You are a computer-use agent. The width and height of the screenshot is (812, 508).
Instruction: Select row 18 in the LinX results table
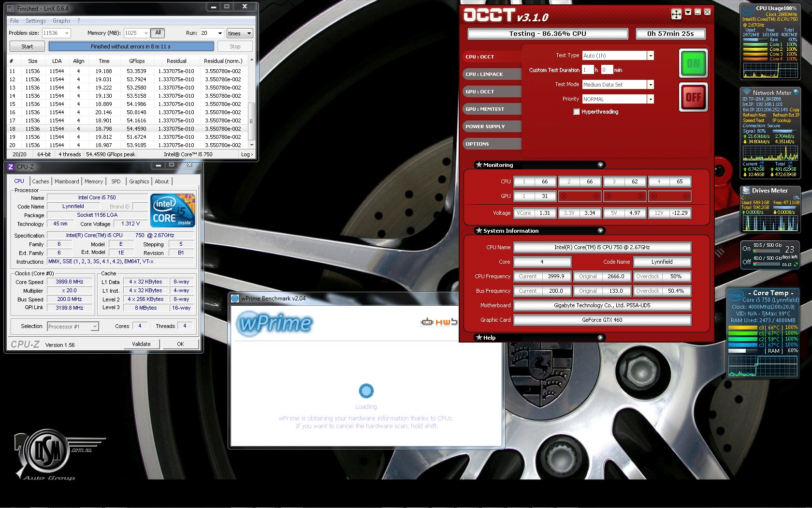(x=128, y=129)
